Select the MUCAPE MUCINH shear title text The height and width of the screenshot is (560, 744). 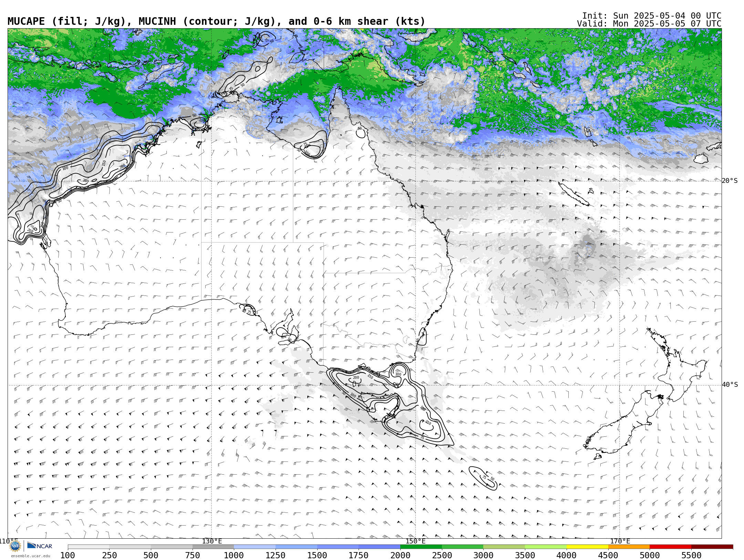[x=216, y=21]
